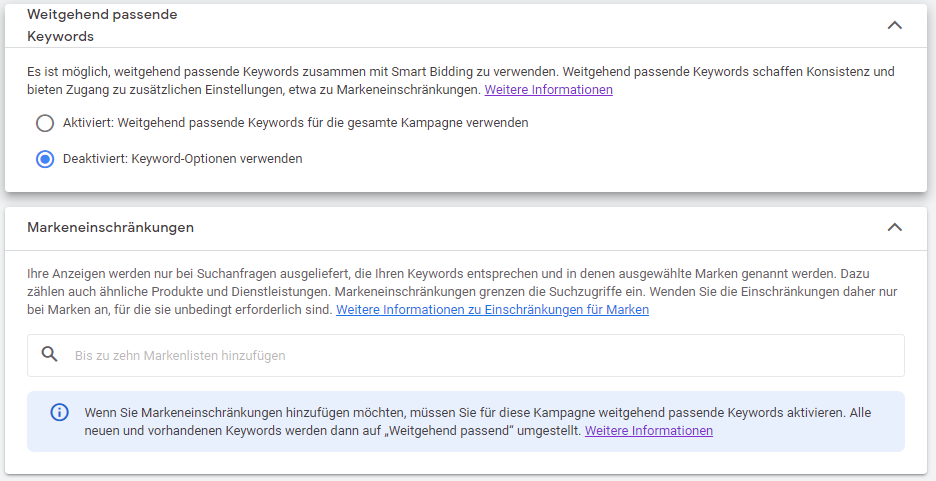Select the Deaktiviert Keyword-Optionen radio button
The image size is (936, 481).
[x=45, y=159]
